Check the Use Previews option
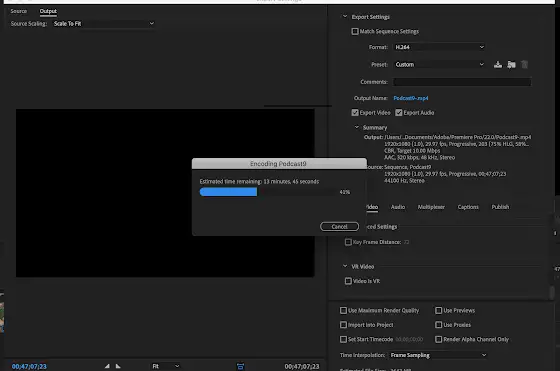560x371 pixels. pyautogui.click(x=439, y=310)
